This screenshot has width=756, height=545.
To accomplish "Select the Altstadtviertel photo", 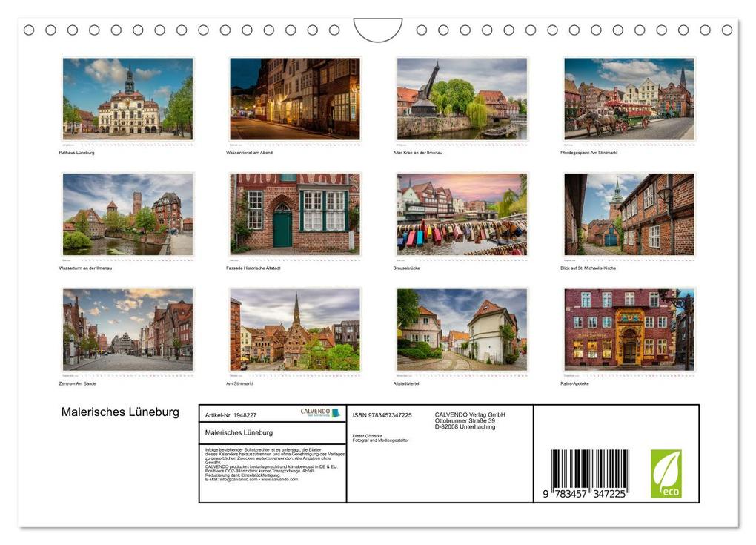I will 462,329.
